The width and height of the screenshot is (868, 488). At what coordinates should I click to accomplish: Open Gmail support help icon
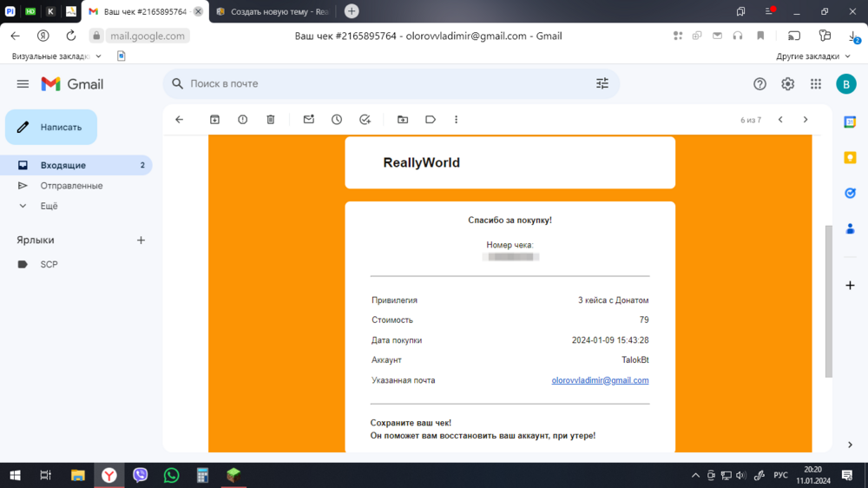(759, 84)
